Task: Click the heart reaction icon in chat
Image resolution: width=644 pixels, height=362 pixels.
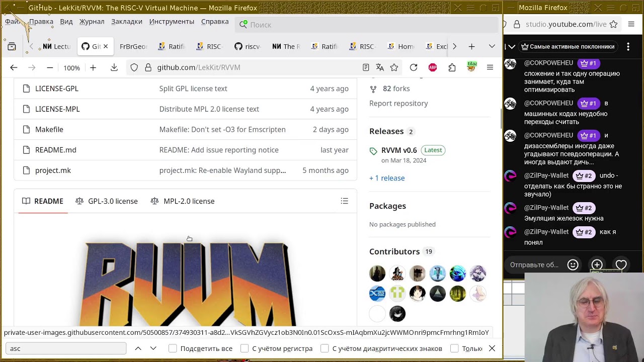Action: [621, 265]
